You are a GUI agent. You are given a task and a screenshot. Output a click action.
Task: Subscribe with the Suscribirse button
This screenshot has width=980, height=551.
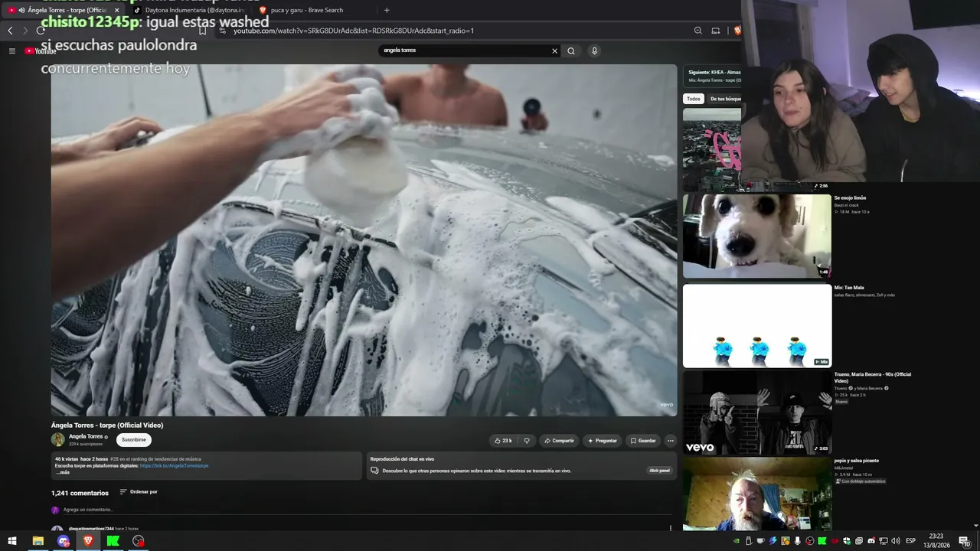point(134,440)
